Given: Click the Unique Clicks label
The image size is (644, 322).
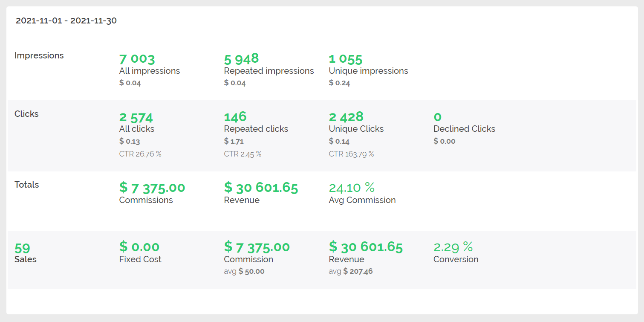Looking at the screenshot, I should [x=356, y=129].
